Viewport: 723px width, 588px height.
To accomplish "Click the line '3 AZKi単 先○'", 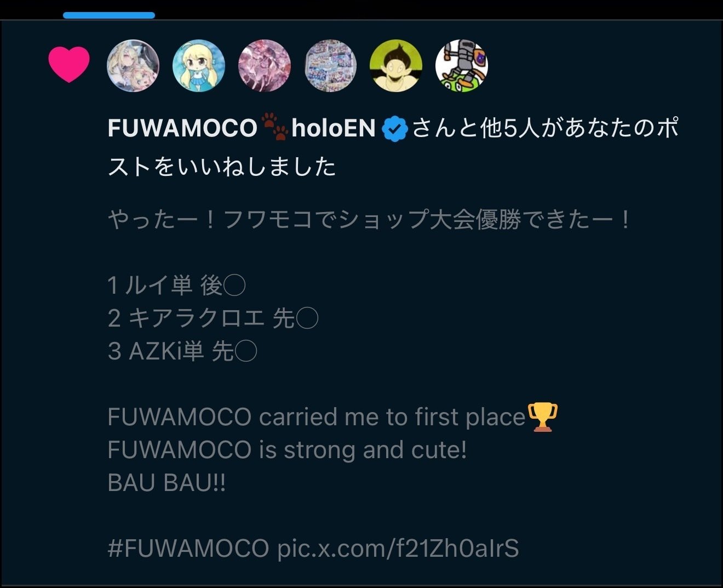I will tap(182, 351).
